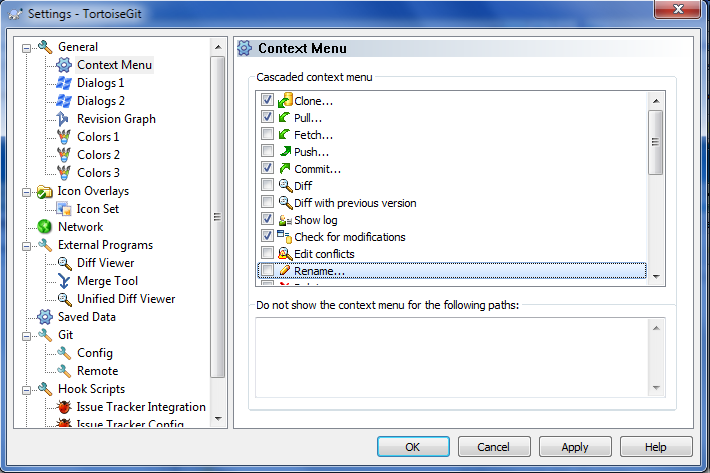Image resolution: width=710 pixels, height=473 pixels.
Task: Click the Dialogs 2 window icon
Action: click(x=64, y=101)
